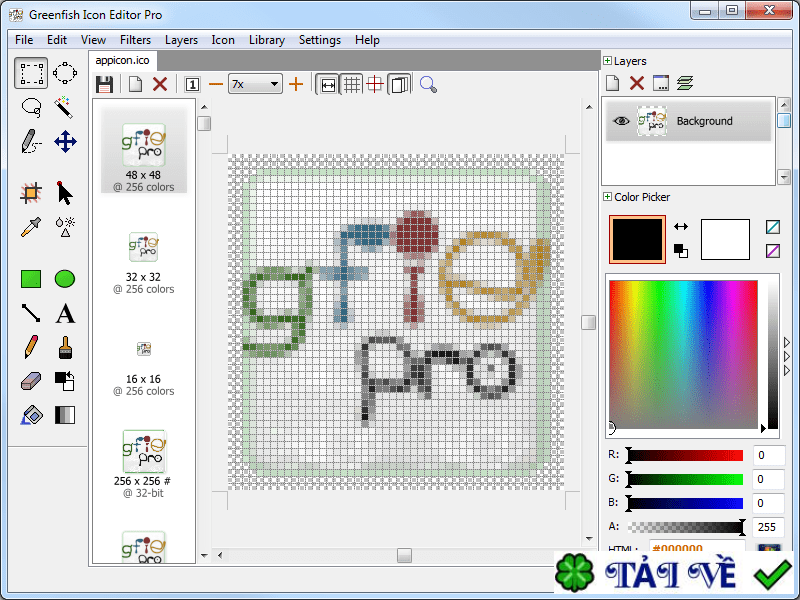Pick the Eraser tool
This screenshot has width=800, height=600.
(31, 381)
